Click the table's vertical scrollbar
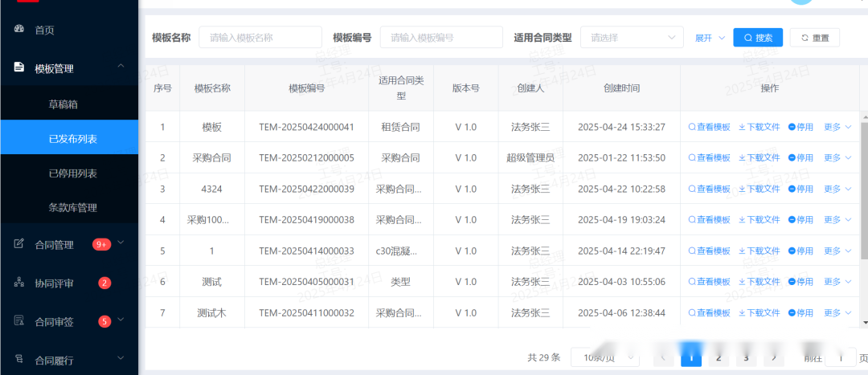This screenshot has width=868, height=375. coord(864,189)
